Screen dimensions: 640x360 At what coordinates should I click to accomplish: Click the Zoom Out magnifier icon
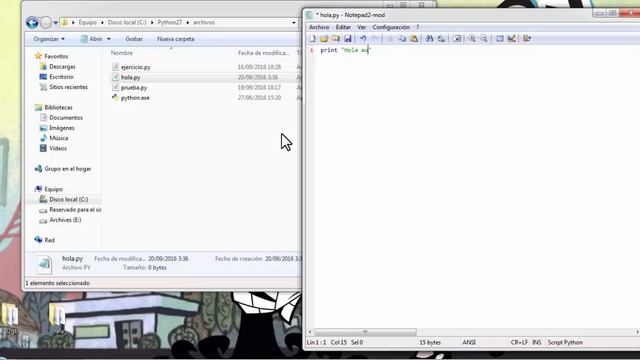point(484,39)
